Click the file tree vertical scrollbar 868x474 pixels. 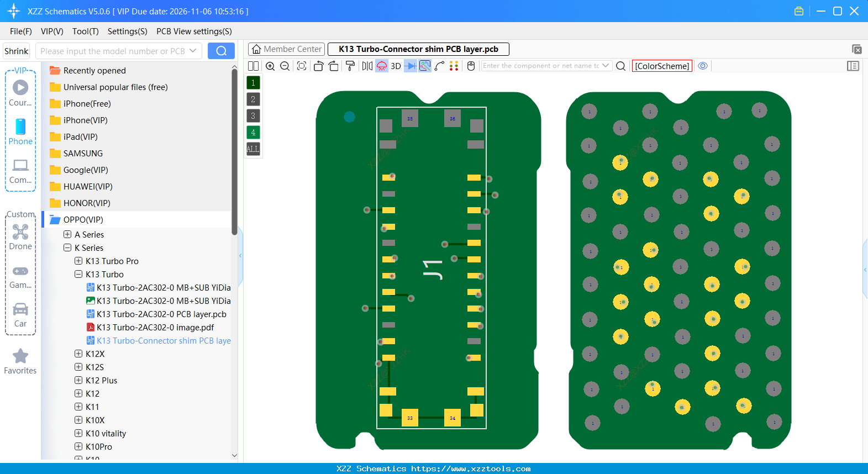click(234, 152)
